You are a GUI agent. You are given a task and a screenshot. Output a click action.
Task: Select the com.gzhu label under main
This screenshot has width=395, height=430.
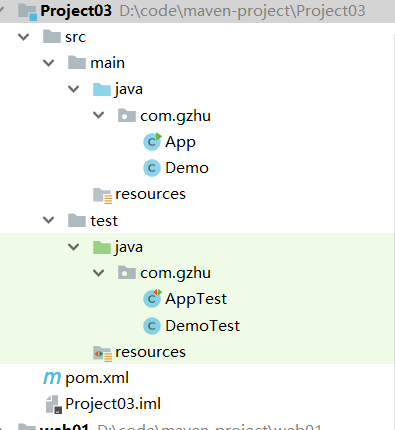coord(175,116)
